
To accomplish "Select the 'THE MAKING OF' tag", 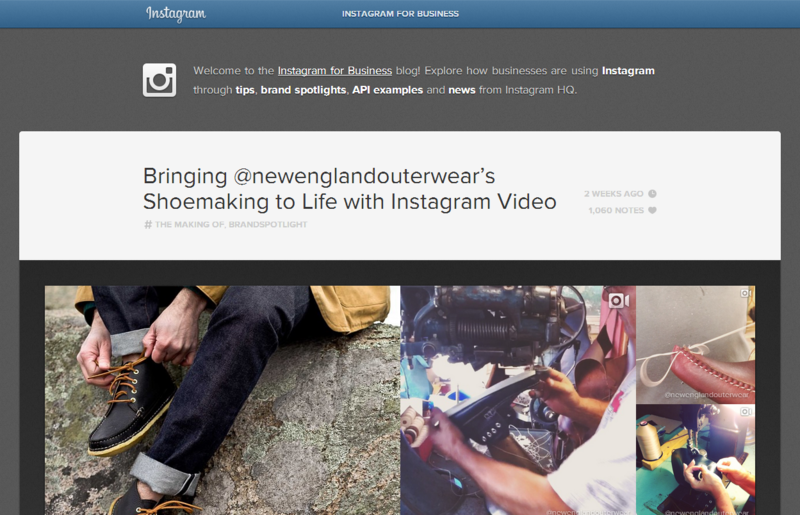I will pyautogui.click(x=189, y=224).
